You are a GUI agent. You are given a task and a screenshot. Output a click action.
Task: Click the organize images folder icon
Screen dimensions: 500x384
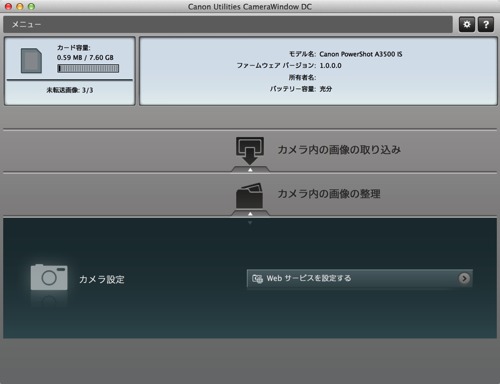point(249,195)
